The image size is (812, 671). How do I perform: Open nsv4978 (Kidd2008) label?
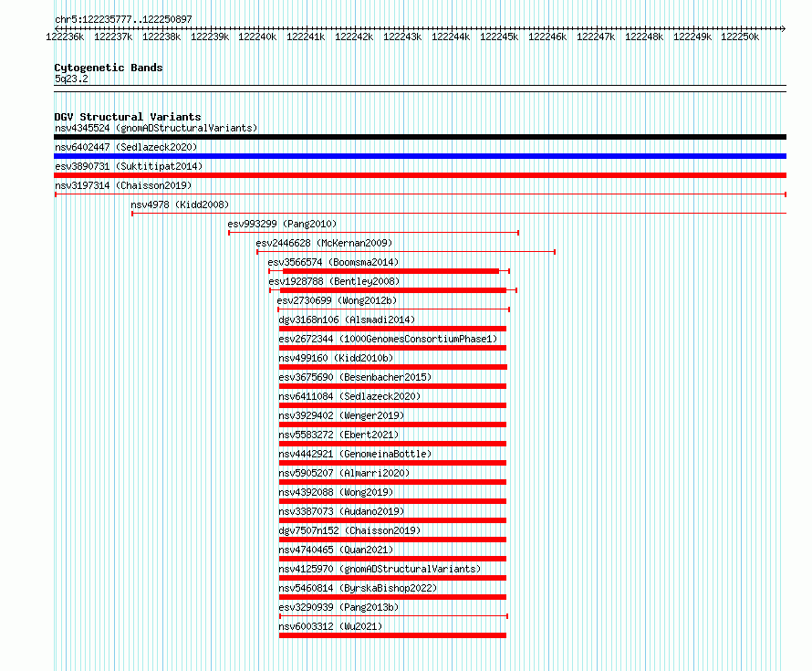click(180, 204)
